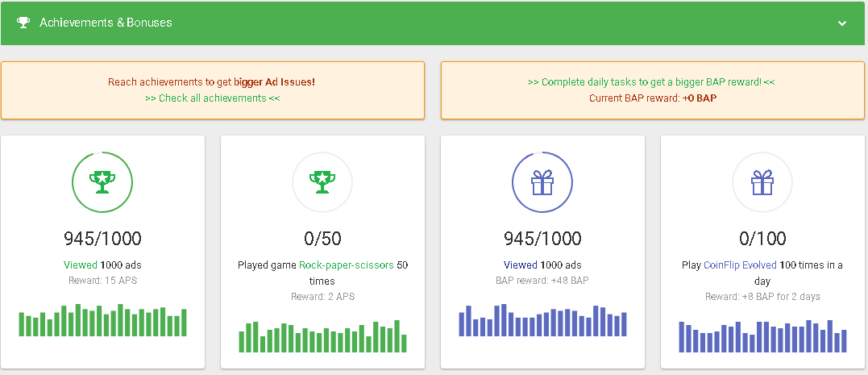Open the Rock-paper-scissors game link
The width and height of the screenshot is (868, 375).
(347, 265)
